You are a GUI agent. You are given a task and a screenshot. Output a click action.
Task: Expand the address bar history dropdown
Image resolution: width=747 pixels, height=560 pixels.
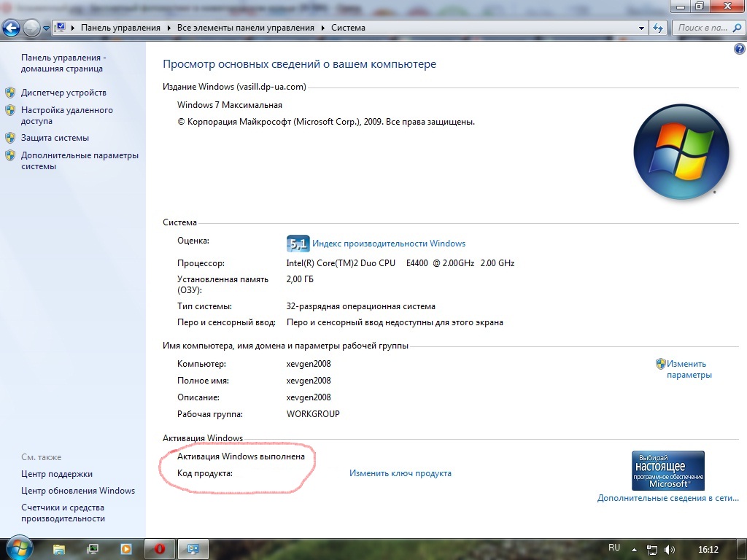click(641, 28)
